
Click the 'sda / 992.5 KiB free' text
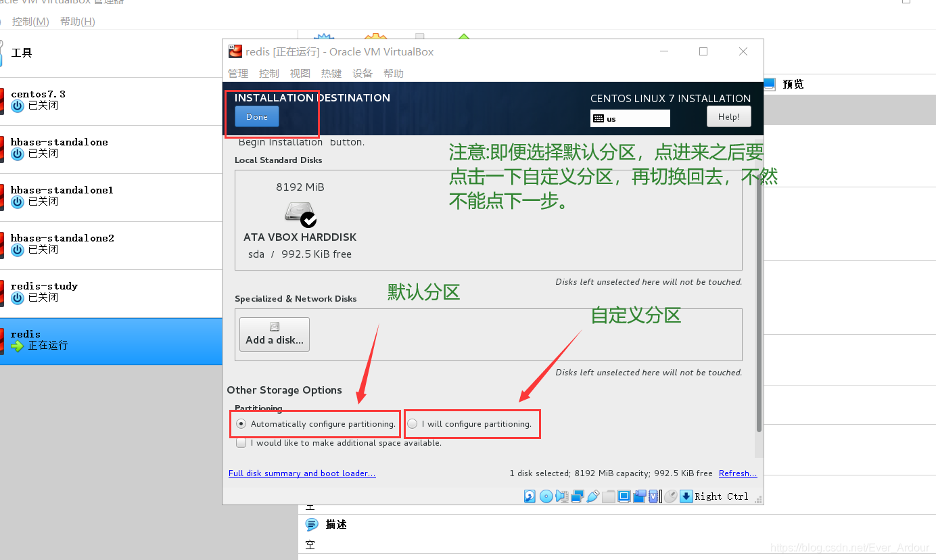[300, 254]
